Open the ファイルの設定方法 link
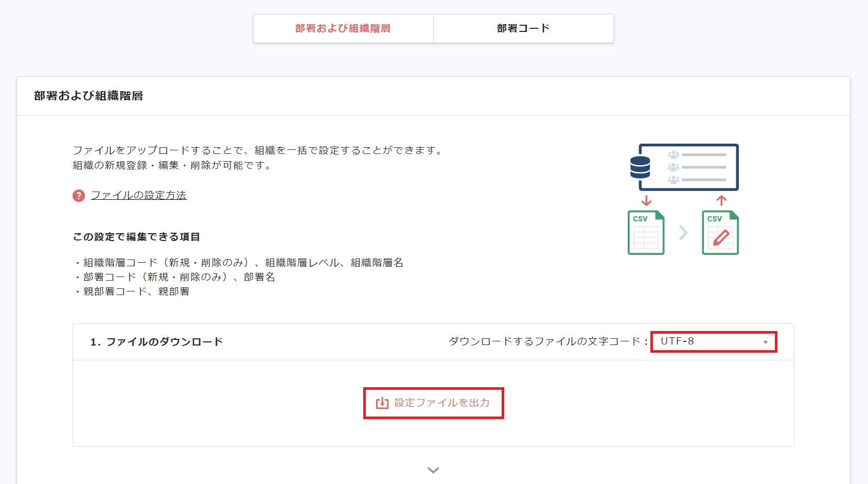868x484 pixels. coord(139,196)
